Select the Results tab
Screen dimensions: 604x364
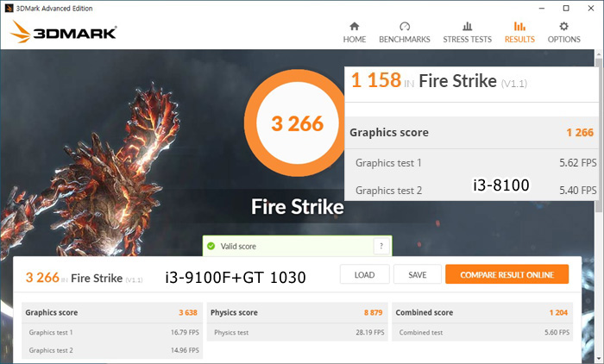[x=519, y=33]
